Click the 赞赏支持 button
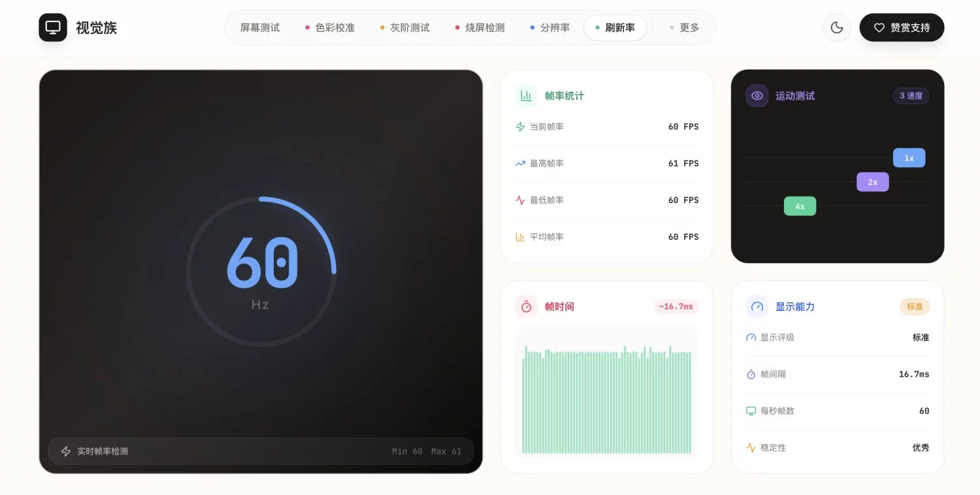 click(x=902, y=27)
